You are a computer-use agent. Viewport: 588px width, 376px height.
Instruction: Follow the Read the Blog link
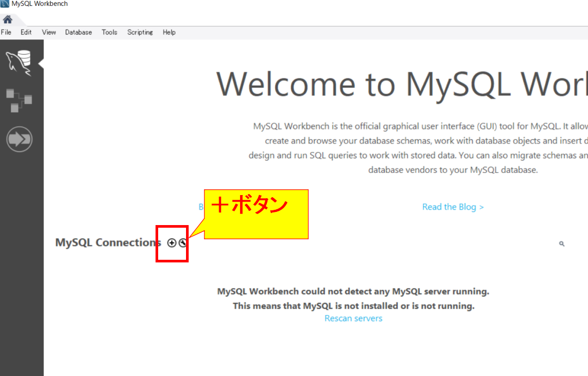452,207
